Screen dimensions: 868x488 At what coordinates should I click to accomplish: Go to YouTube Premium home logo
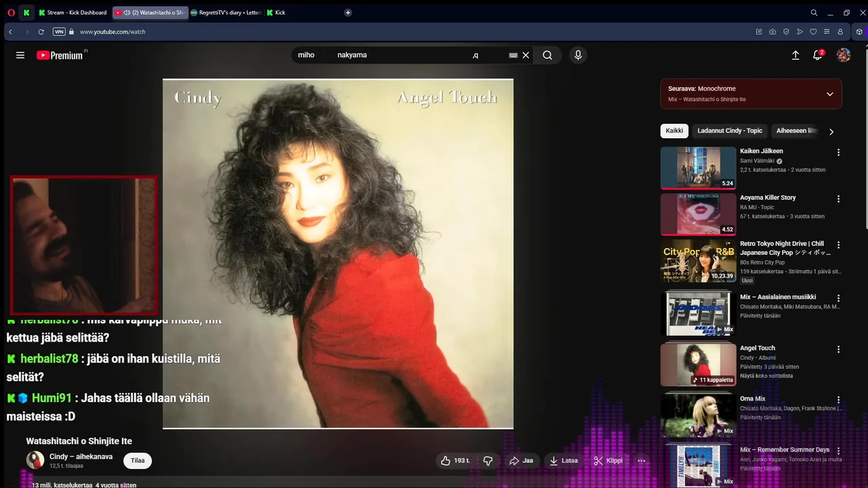60,55
